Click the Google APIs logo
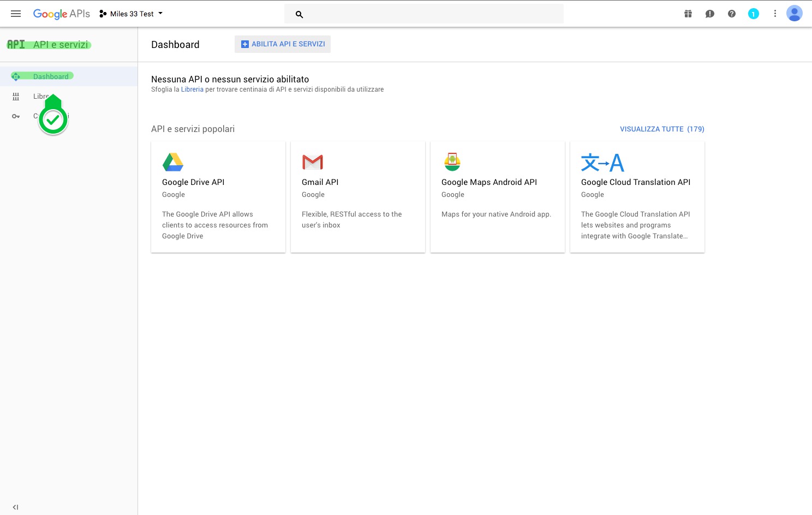Viewport: 812px width, 515px height. (61, 14)
